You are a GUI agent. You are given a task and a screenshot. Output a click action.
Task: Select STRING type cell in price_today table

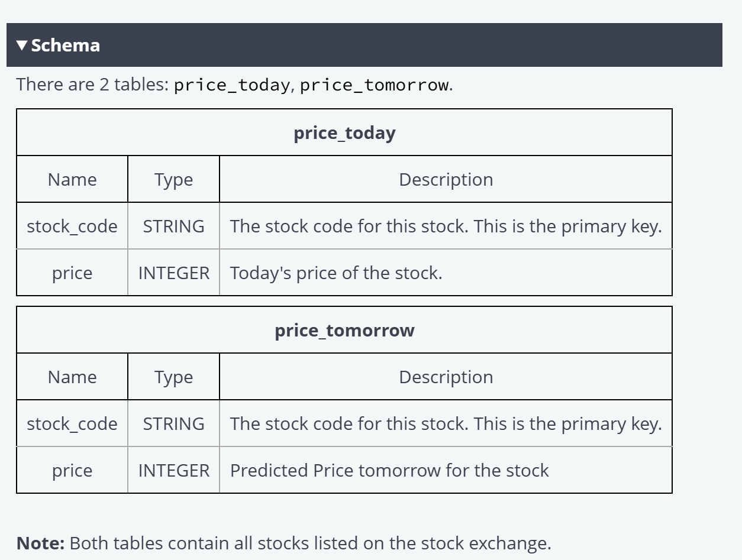click(173, 226)
